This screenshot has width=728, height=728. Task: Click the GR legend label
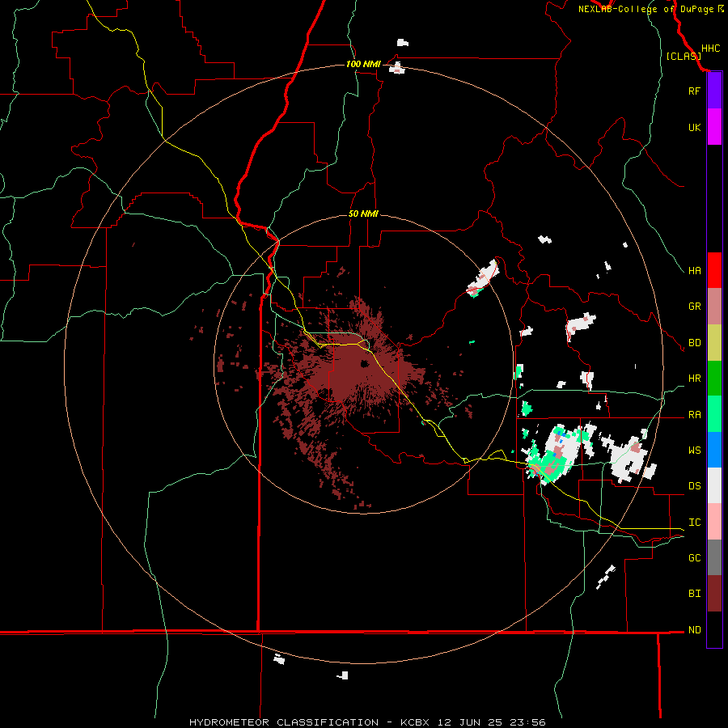tap(694, 307)
